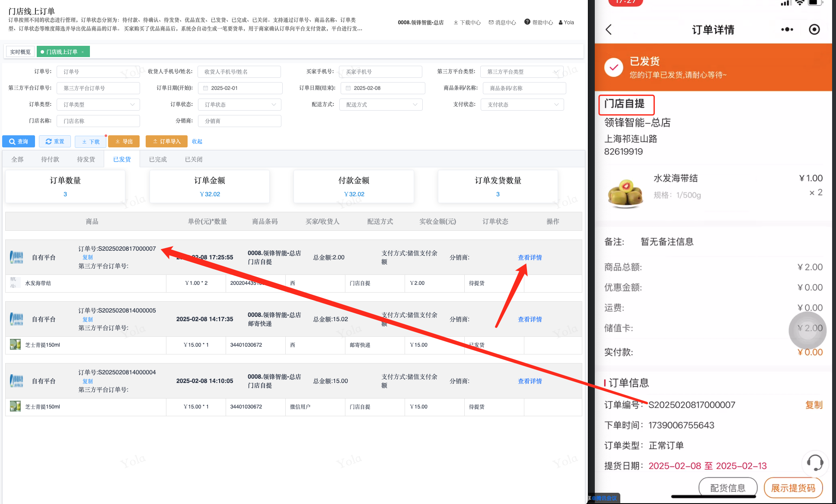Click 查看详情 for order S2025020817000007
The height and width of the screenshot is (504, 836).
pos(530,258)
